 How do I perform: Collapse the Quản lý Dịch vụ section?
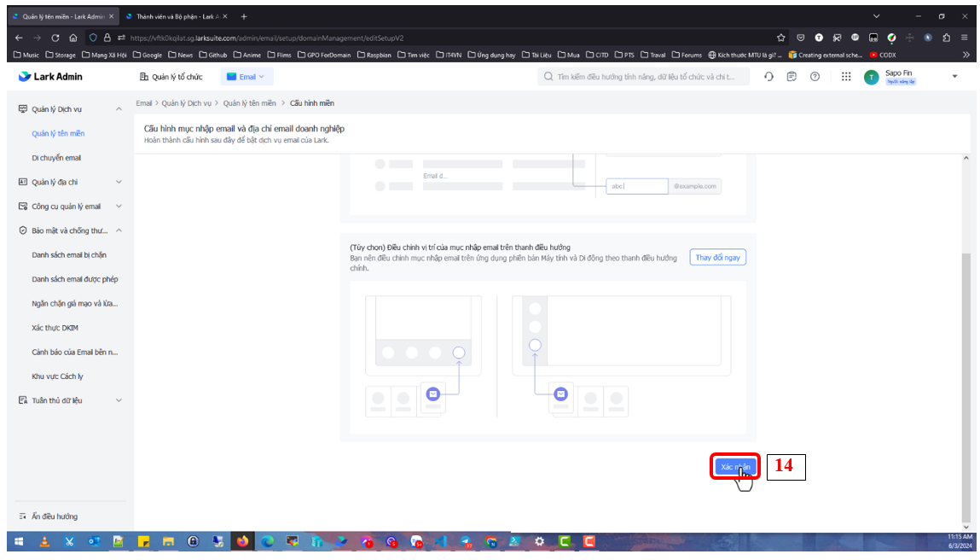click(119, 109)
